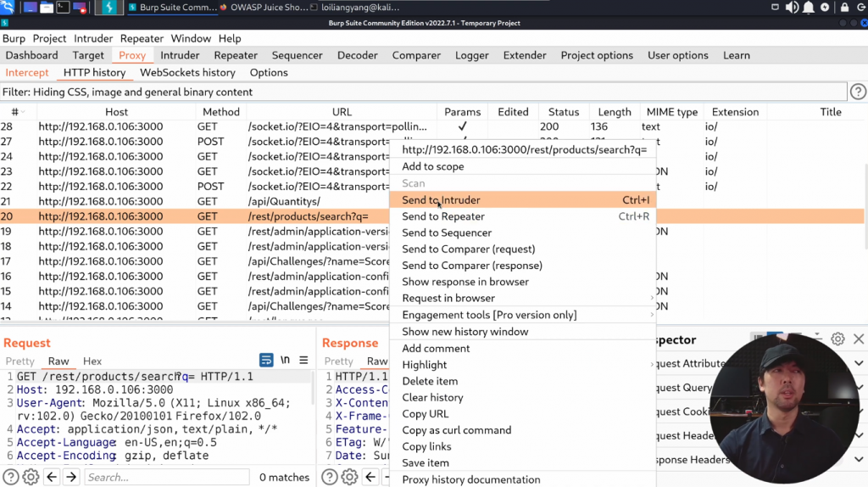
Task: Launch terminal from the Kali top panel
Action: point(63,8)
